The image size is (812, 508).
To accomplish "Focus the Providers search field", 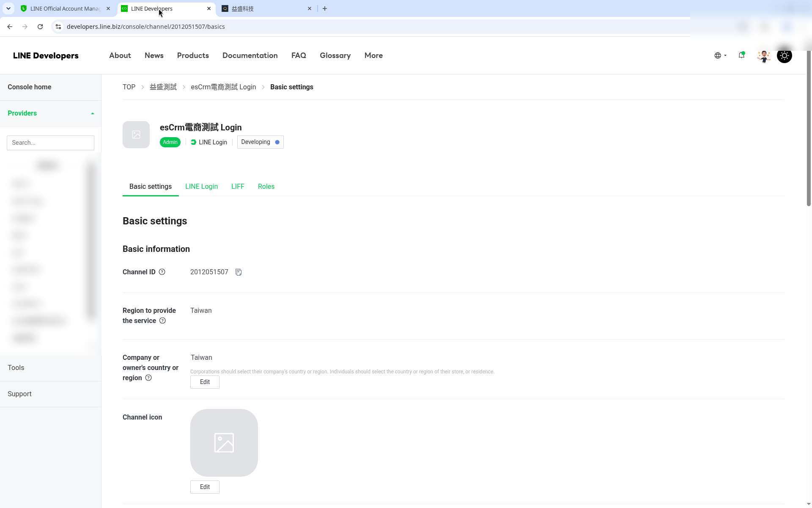I will click(50, 143).
